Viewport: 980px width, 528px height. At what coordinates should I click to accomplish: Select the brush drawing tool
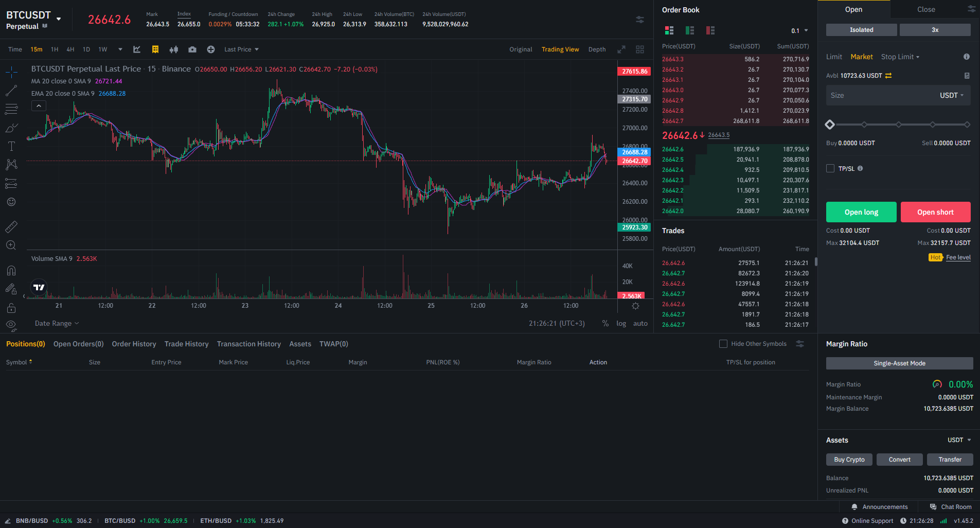[x=11, y=128]
